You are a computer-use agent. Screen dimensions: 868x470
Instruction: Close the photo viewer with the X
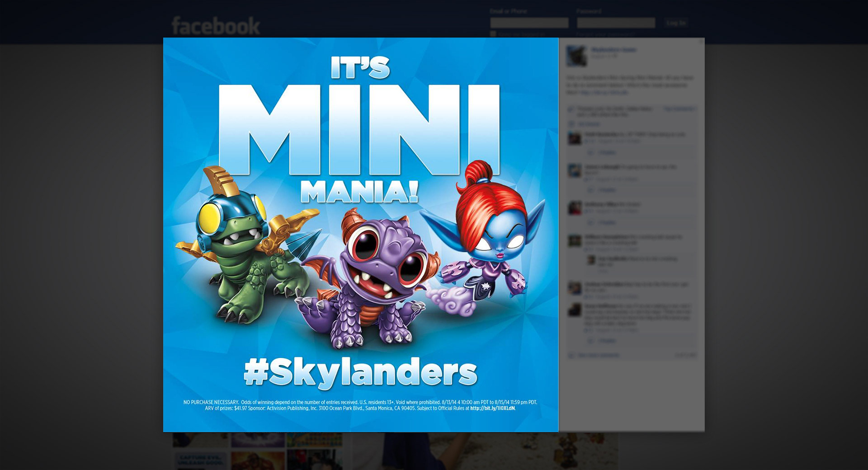tap(701, 42)
